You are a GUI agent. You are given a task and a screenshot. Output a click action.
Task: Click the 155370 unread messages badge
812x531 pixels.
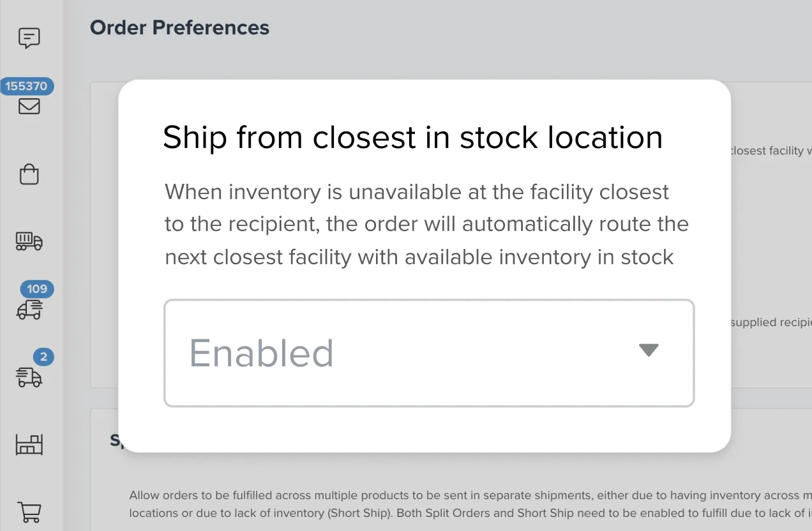pos(27,86)
